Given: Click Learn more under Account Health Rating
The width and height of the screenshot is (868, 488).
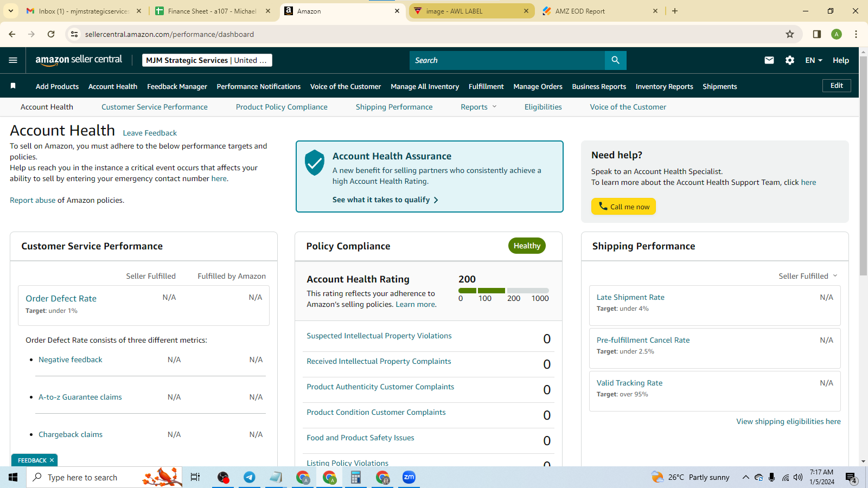Looking at the screenshot, I should pyautogui.click(x=416, y=304).
